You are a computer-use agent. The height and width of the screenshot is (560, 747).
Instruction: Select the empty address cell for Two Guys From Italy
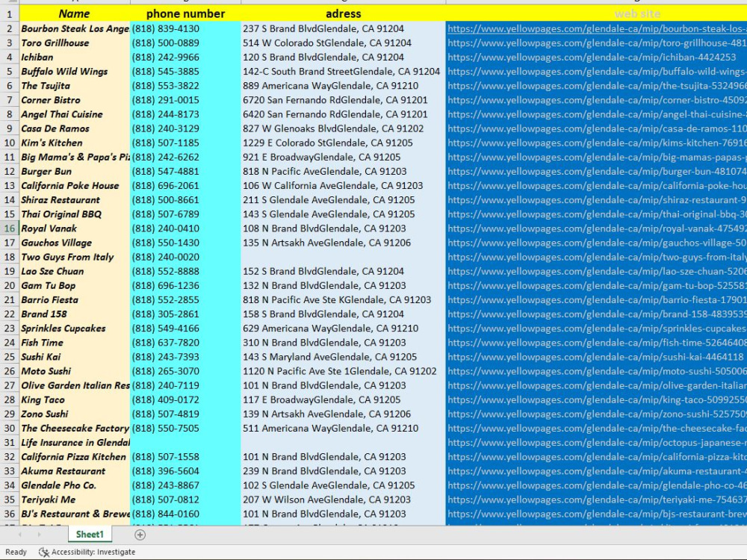[343, 257]
